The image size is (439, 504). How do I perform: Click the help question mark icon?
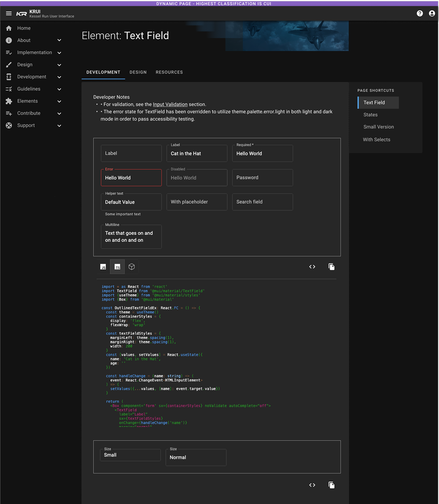click(420, 14)
